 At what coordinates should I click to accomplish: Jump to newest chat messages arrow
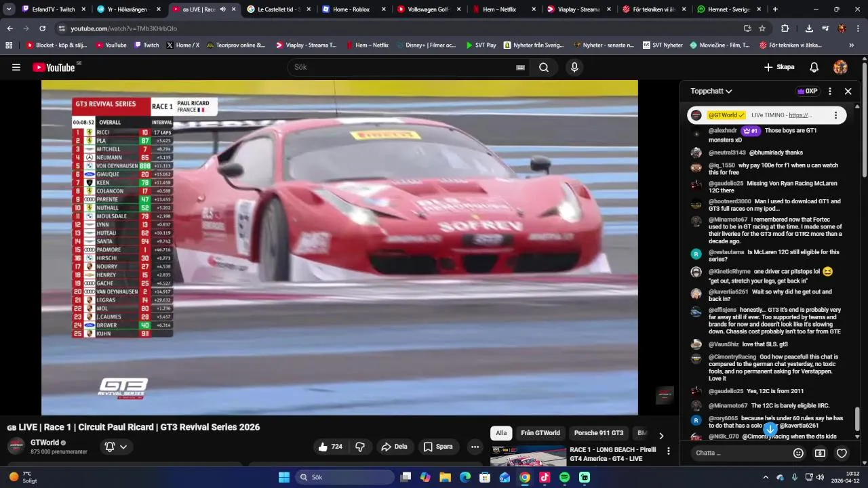click(x=770, y=429)
